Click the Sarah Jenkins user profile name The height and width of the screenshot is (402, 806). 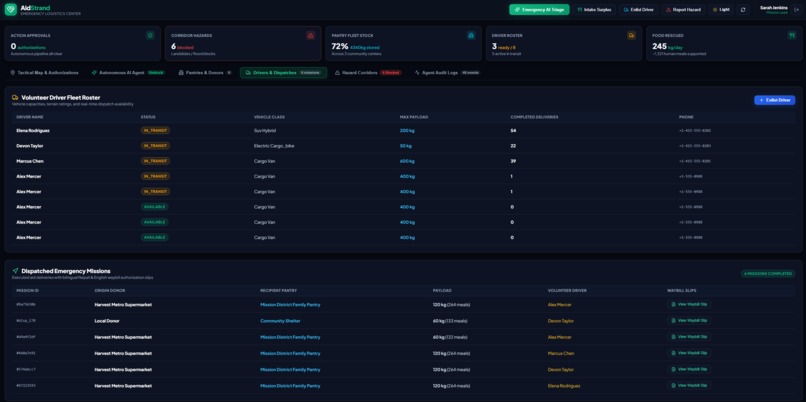coord(774,8)
